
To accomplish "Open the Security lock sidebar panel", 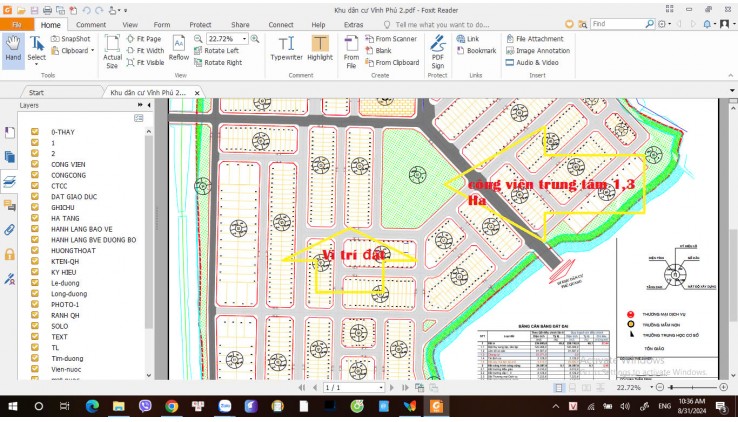I will tap(9, 255).
